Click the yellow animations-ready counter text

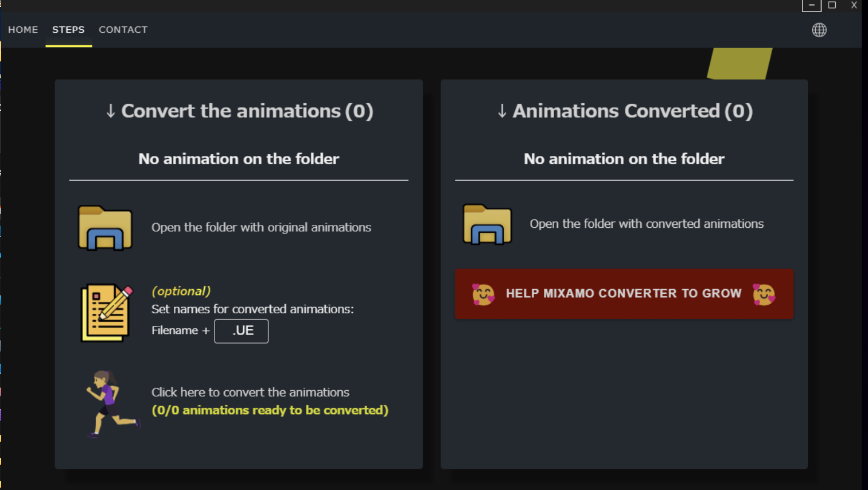point(270,410)
